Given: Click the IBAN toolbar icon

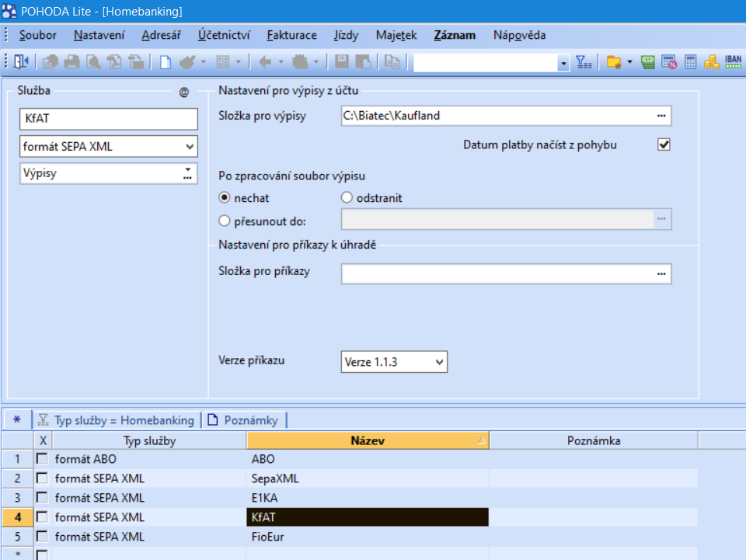Looking at the screenshot, I should (x=732, y=63).
